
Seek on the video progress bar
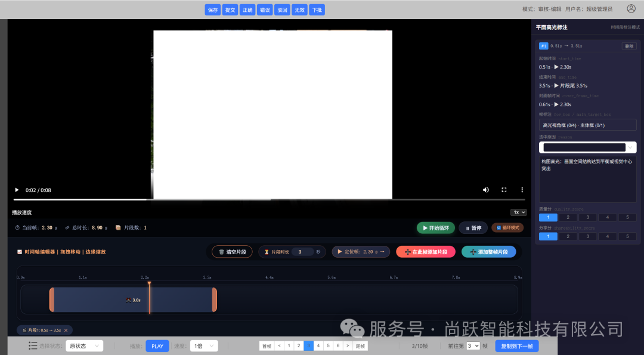(x=269, y=200)
